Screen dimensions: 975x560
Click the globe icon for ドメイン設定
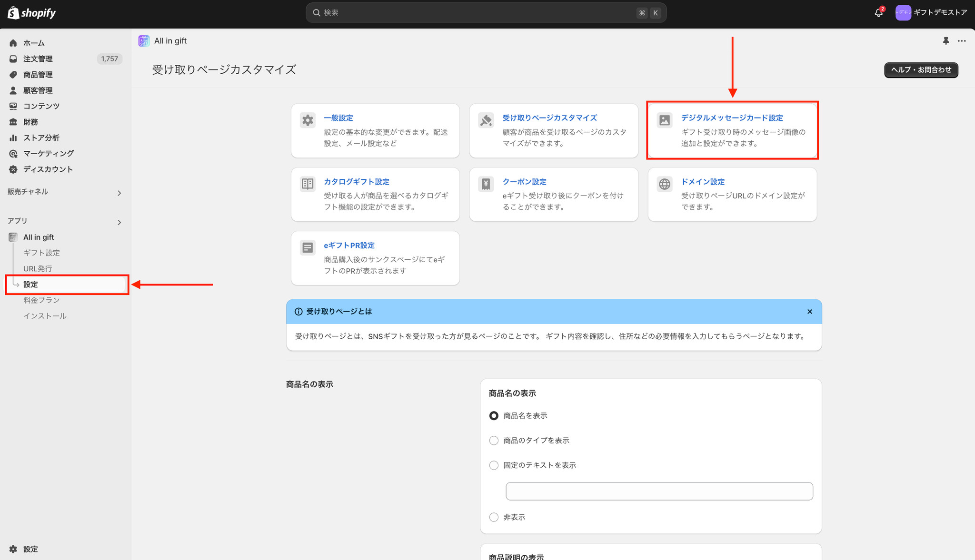coord(665,184)
